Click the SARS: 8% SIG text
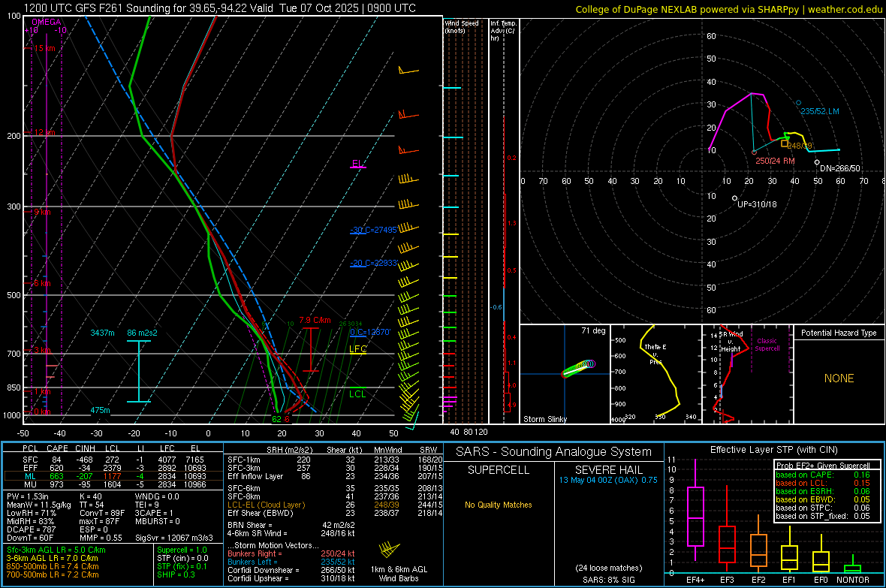Image resolution: width=886 pixels, height=588 pixels. (x=608, y=580)
